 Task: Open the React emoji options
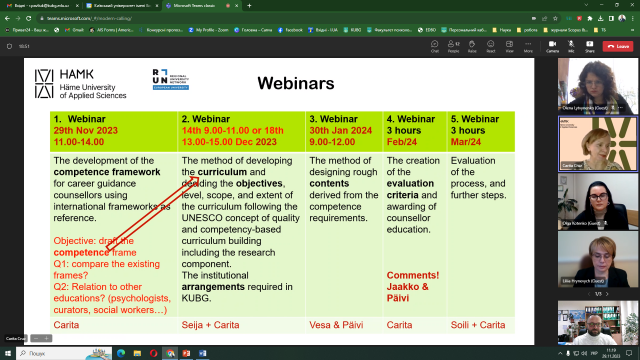491,47
